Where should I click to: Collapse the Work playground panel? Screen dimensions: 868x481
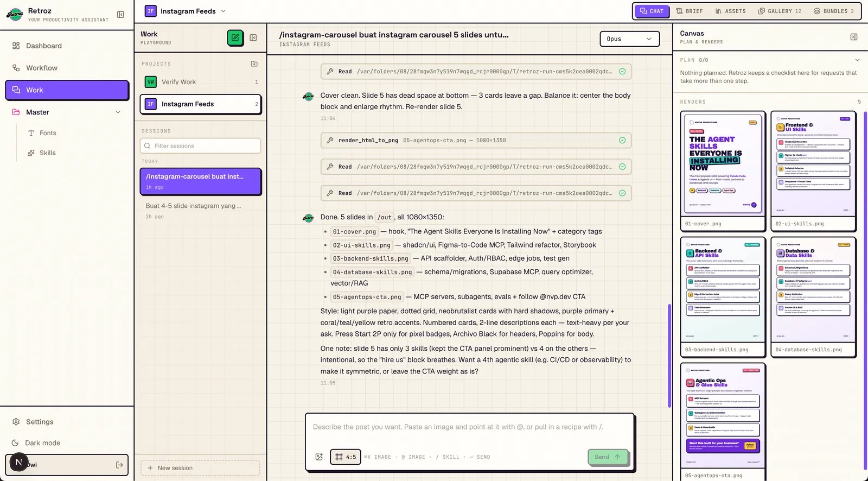click(253, 37)
